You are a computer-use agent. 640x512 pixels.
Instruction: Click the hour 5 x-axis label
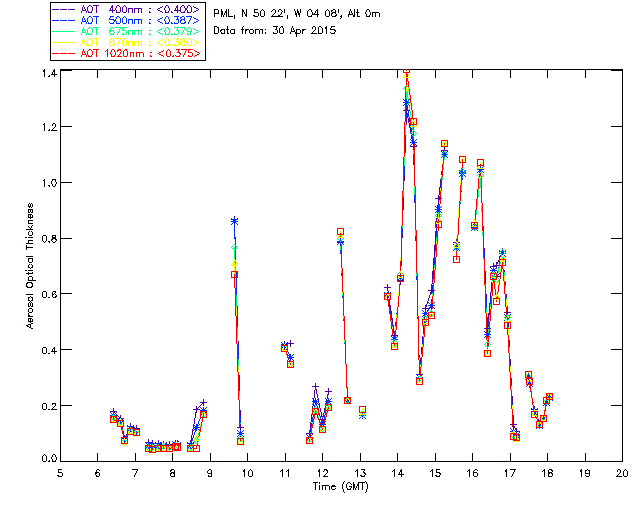(60, 473)
